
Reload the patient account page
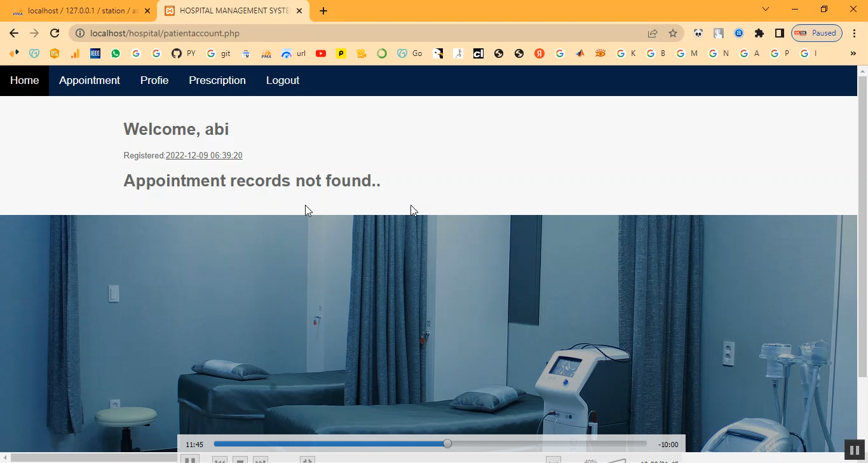pyautogui.click(x=55, y=34)
